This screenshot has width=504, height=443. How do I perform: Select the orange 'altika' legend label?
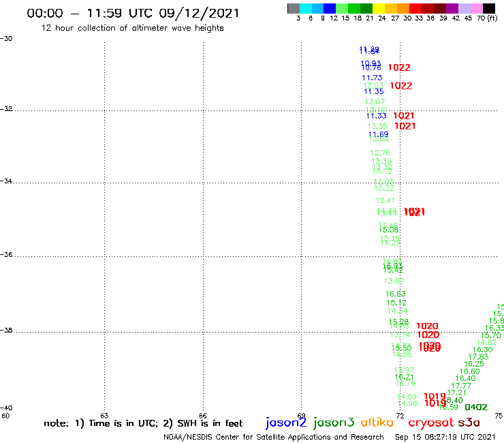click(377, 423)
